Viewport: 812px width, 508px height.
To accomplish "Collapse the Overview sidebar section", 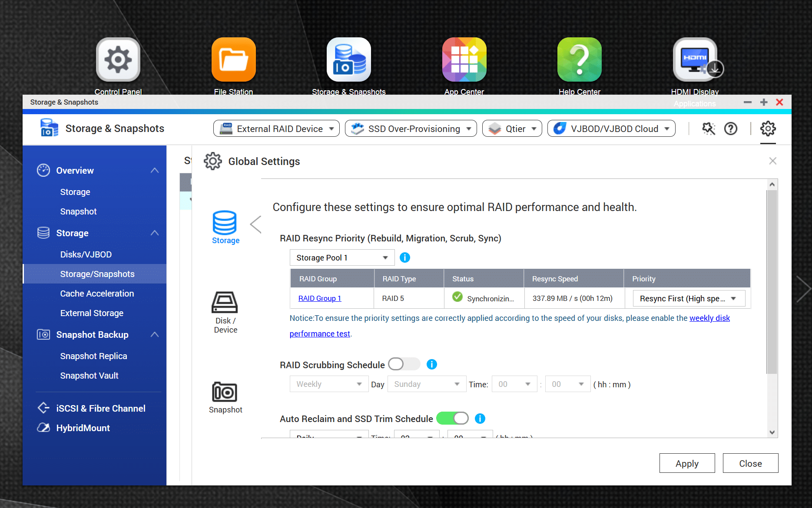I will [155, 170].
